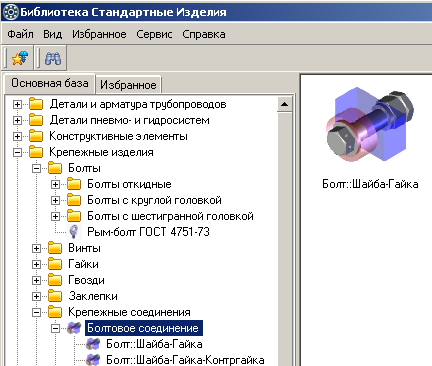Viewport: 432px width, 366px height.
Task: Expand Конструктивные элементы node
Action: pos(17,136)
